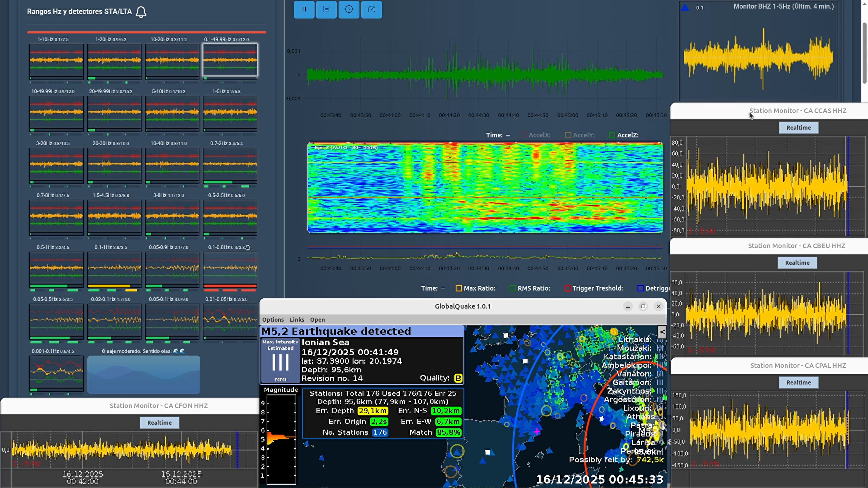Click the bell beside 0.1-0.8Hz range
Image resolution: width=868 pixels, height=488 pixels.
tap(248, 248)
